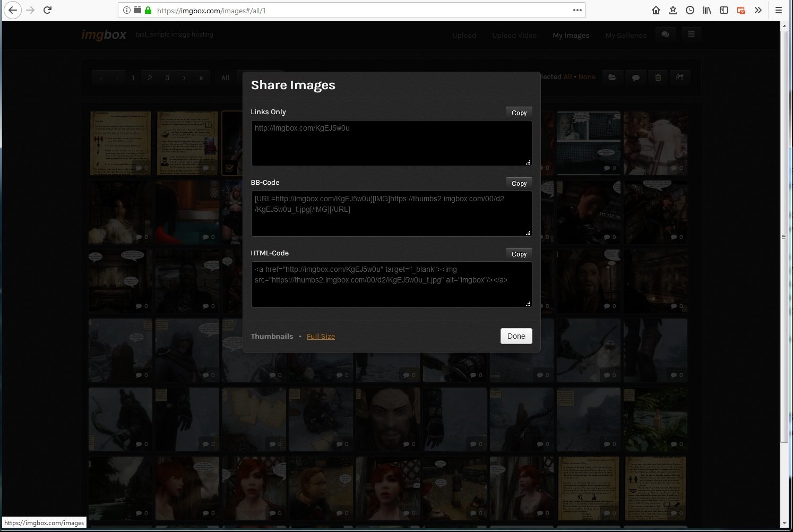Select My Images in imgbox navigation
This screenshot has height=532, width=793.
571,36
